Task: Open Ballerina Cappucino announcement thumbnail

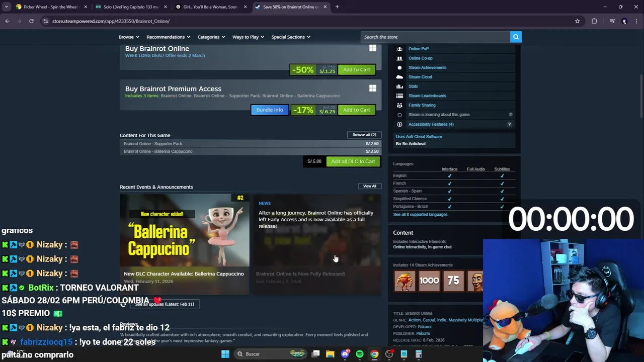Action: 185,231
